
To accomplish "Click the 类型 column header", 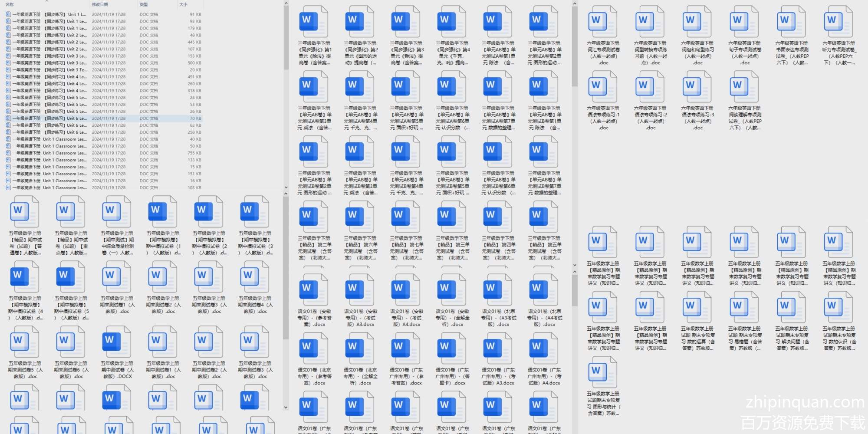I will pos(144,4).
